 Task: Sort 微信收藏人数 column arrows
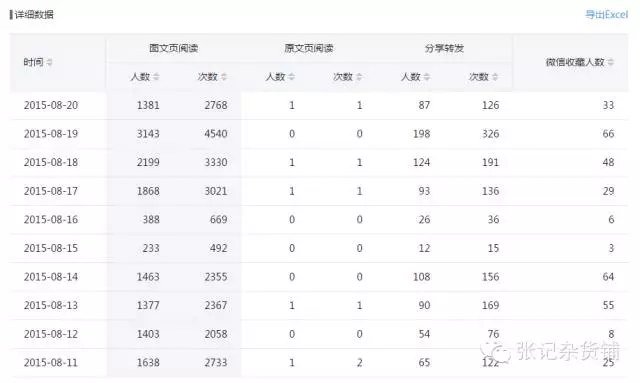click(x=611, y=62)
